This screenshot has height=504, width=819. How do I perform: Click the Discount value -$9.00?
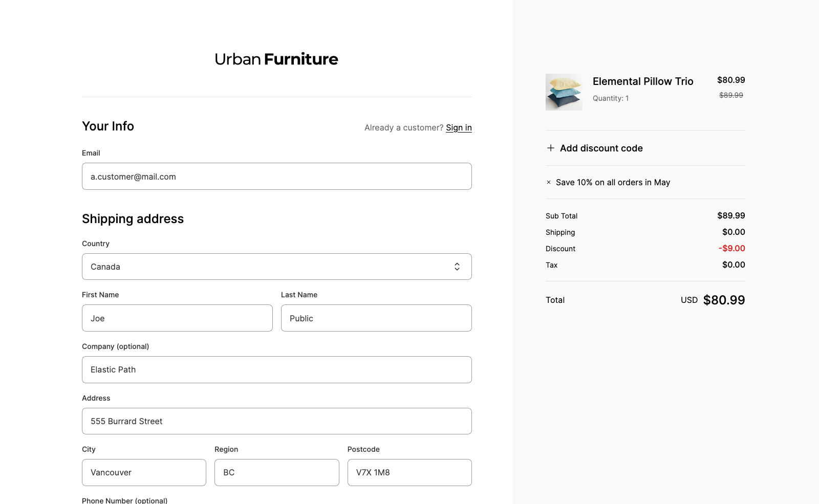(732, 248)
